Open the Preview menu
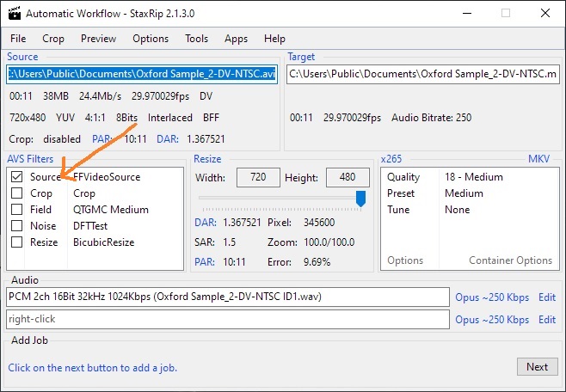Screen dimensions: 566x392 tap(98, 39)
